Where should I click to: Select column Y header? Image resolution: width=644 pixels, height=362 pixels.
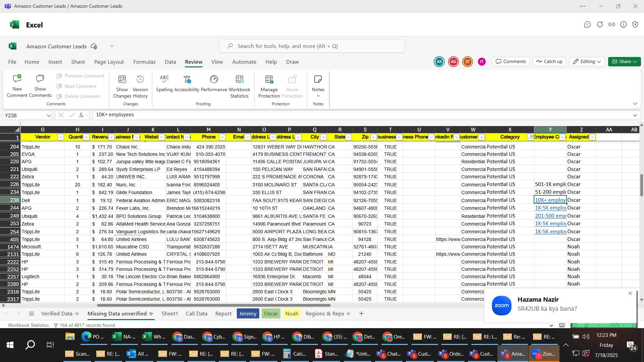[550, 130]
